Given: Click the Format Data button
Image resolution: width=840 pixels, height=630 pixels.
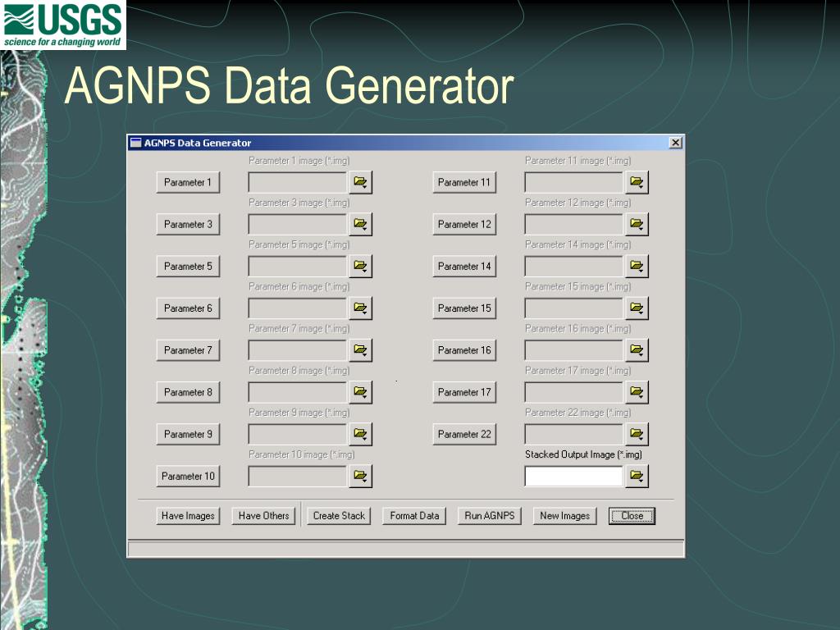Looking at the screenshot, I should (x=414, y=516).
